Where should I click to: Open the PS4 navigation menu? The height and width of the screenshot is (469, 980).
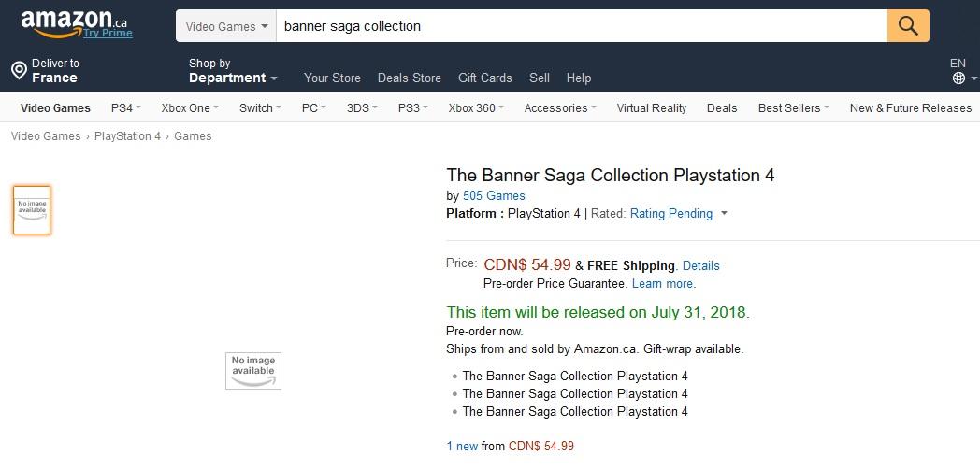[125, 108]
